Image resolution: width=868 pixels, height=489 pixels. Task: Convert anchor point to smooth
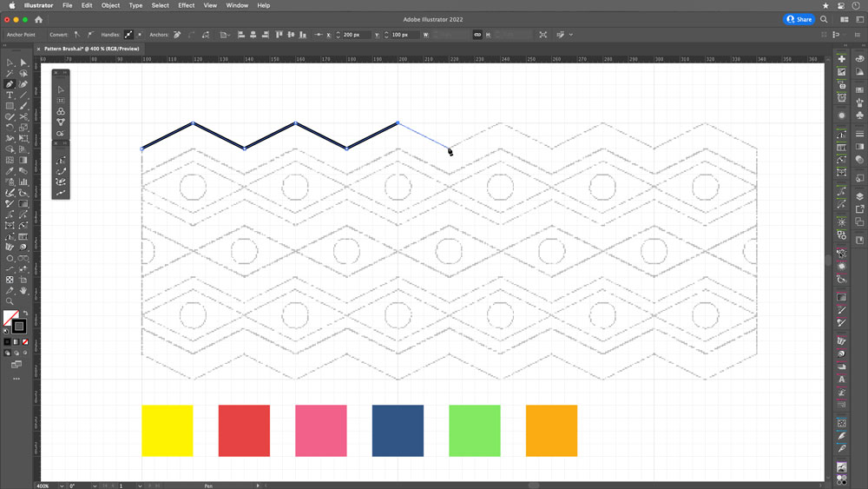click(90, 35)
